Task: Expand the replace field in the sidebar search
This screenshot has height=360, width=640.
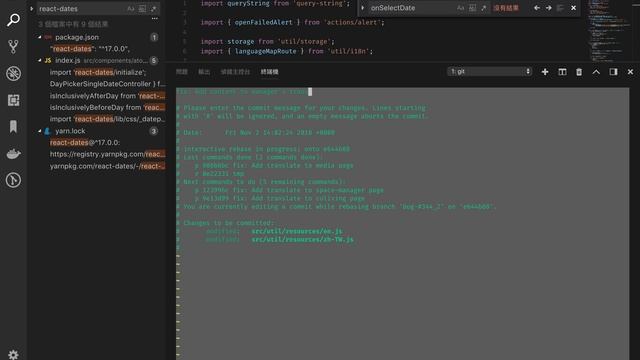Action: click(31, 9)
